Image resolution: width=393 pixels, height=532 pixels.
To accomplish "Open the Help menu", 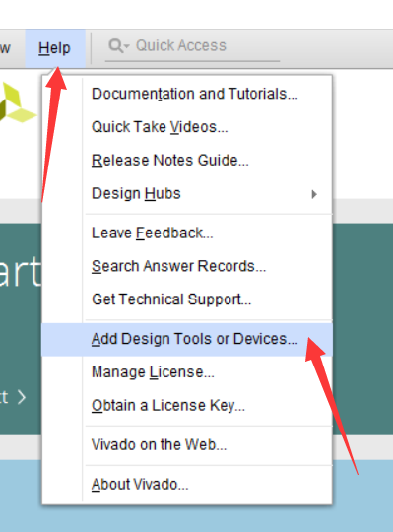I will tap(54, 48).
